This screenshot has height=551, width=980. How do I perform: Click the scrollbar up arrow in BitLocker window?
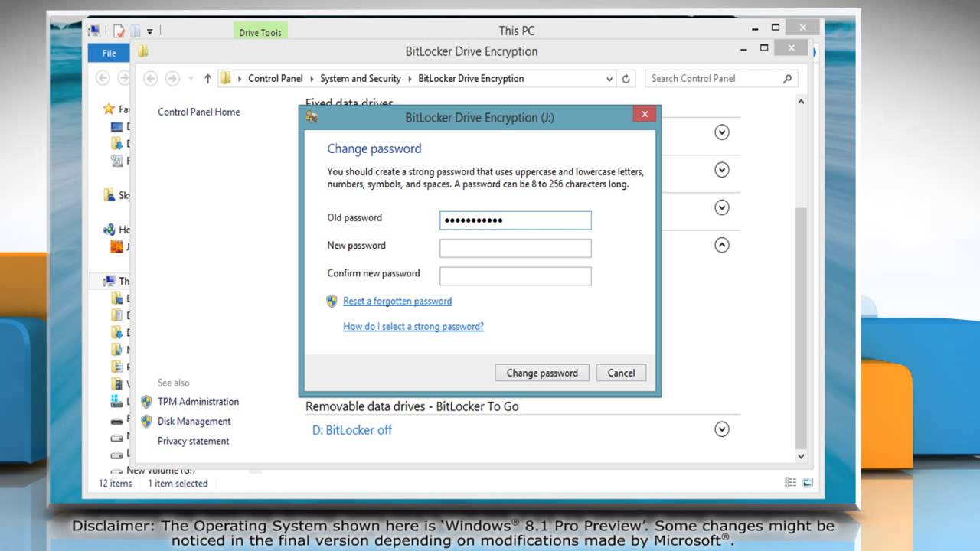tap(802, 101)
